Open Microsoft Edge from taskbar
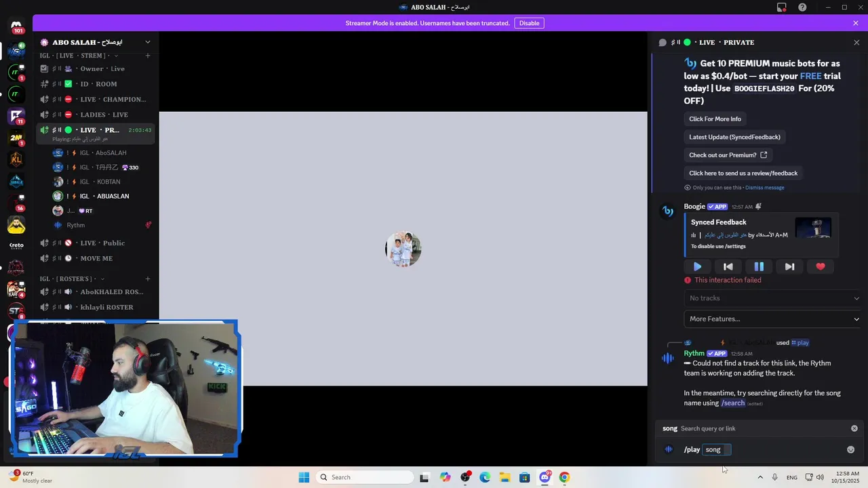This screenshot has height=488, width=868. (485, 477)
